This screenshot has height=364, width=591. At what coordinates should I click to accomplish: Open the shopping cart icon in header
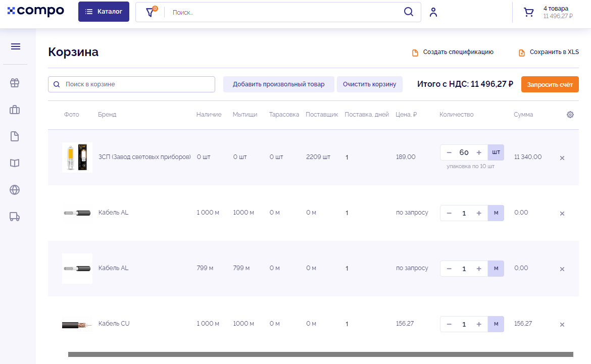tap(529, 12)
